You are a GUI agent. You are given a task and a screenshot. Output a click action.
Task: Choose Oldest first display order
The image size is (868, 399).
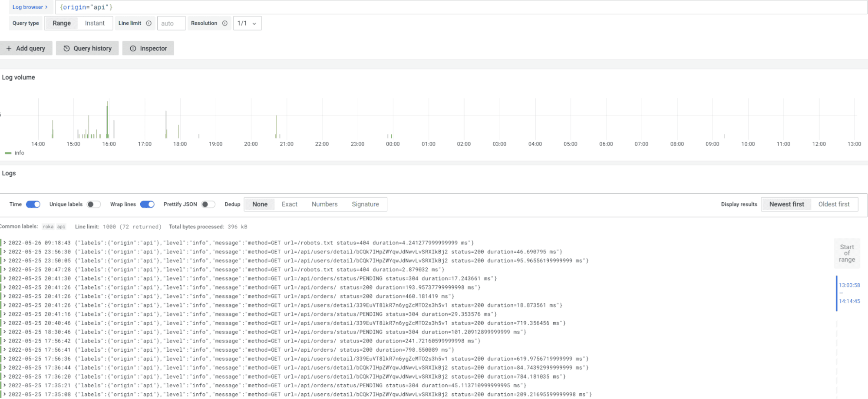[x=834, y=204]
